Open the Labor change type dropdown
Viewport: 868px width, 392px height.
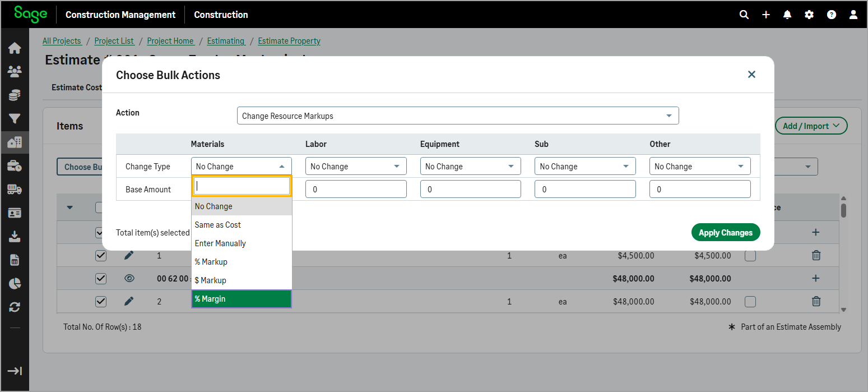pos(356,167)
